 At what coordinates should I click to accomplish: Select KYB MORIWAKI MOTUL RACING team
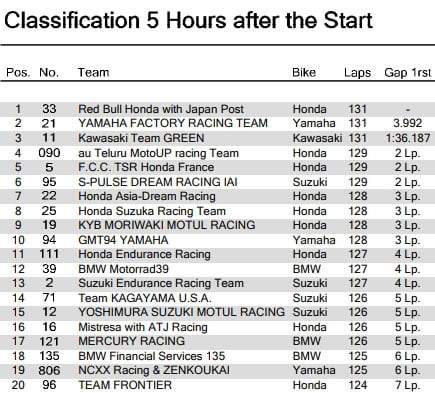pos(167,225)
